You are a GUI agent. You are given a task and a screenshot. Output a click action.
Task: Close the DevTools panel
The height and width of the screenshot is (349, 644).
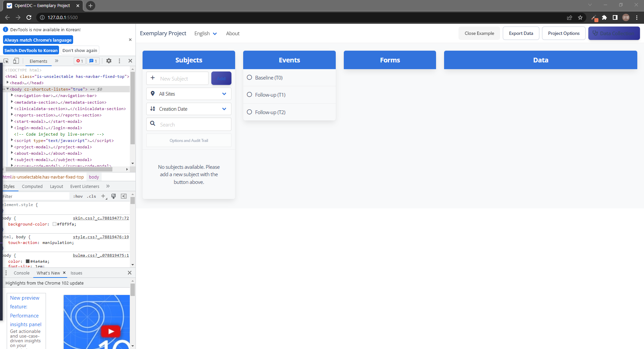coord(130,61)
